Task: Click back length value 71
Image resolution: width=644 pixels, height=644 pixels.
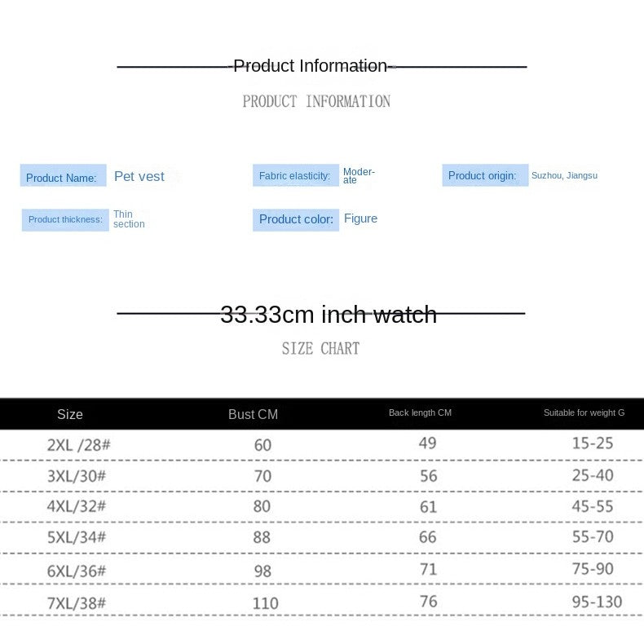Action: point(429,569)
